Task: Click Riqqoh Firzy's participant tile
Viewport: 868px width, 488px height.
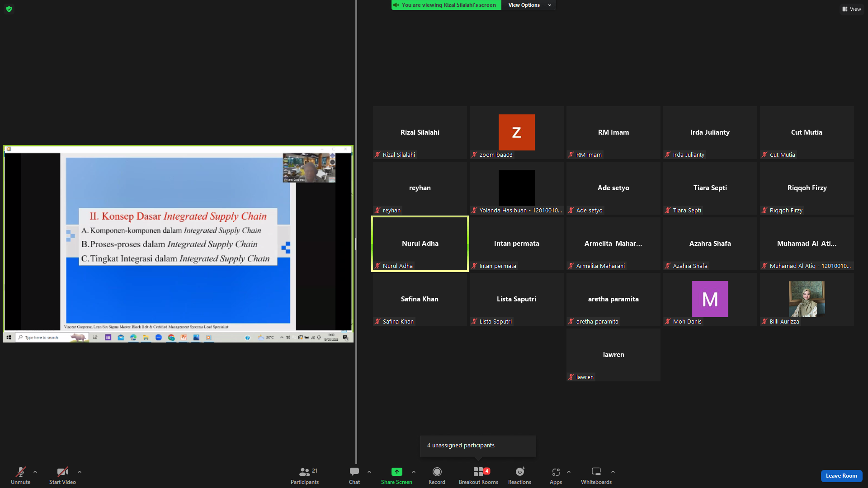Action: click(807, 188)
